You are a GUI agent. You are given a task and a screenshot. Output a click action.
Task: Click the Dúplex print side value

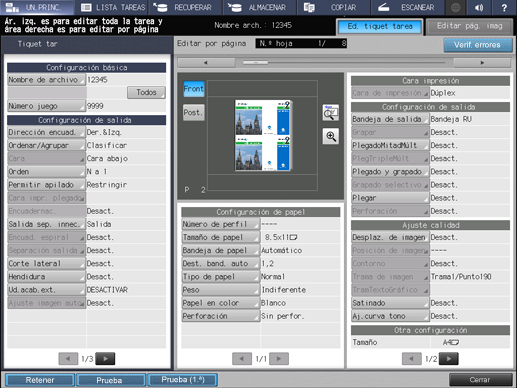(x=443, y=93)
